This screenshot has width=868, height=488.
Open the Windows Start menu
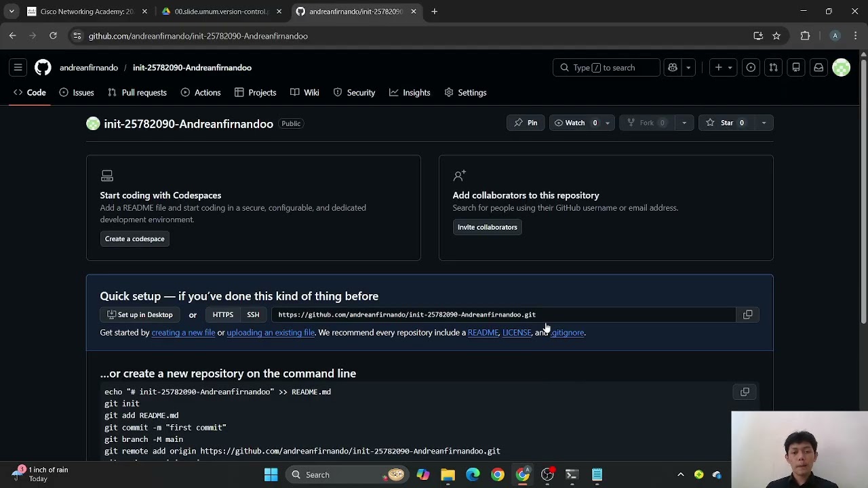click(x=271, y=474)
